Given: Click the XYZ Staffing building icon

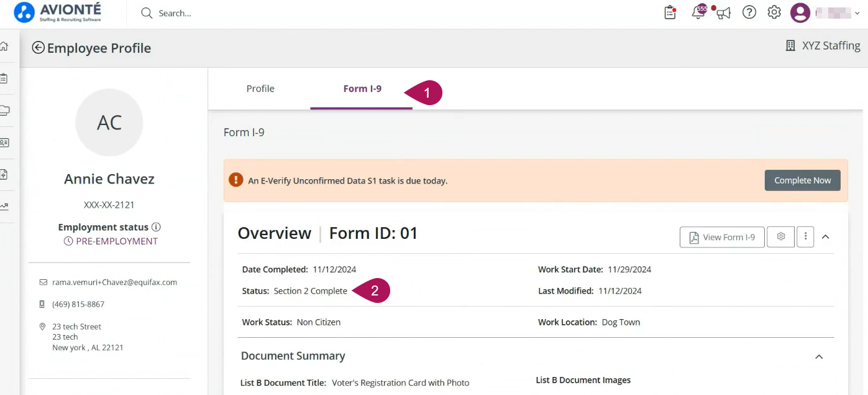Looking at the screenshot, I should [790, 45].
